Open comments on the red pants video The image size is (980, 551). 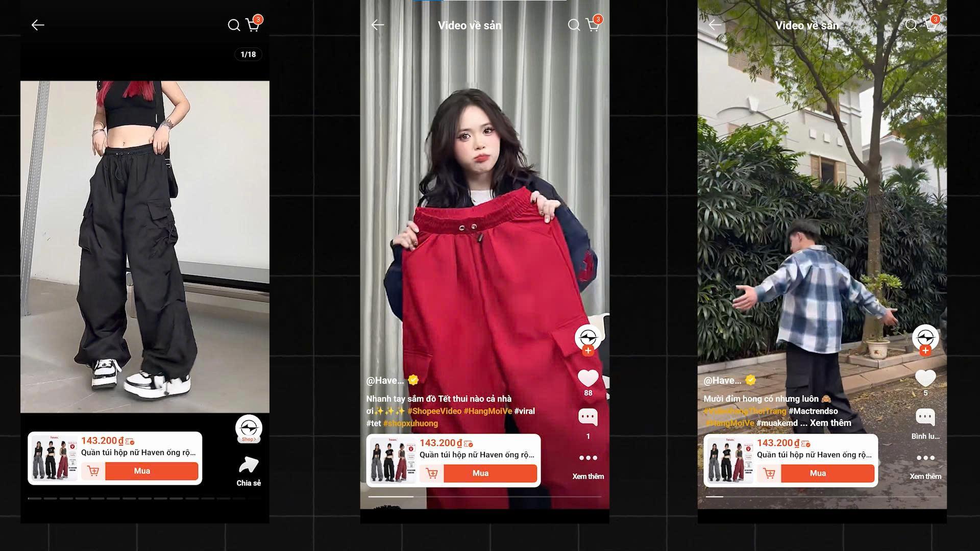coord(588,417)
